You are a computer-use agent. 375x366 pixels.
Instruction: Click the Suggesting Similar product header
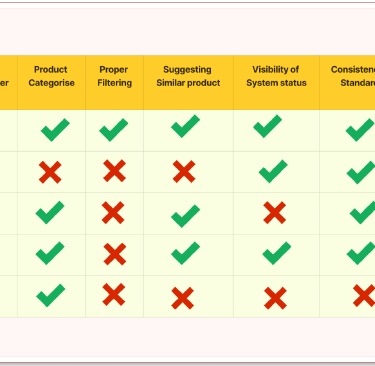tap(188, 76)
